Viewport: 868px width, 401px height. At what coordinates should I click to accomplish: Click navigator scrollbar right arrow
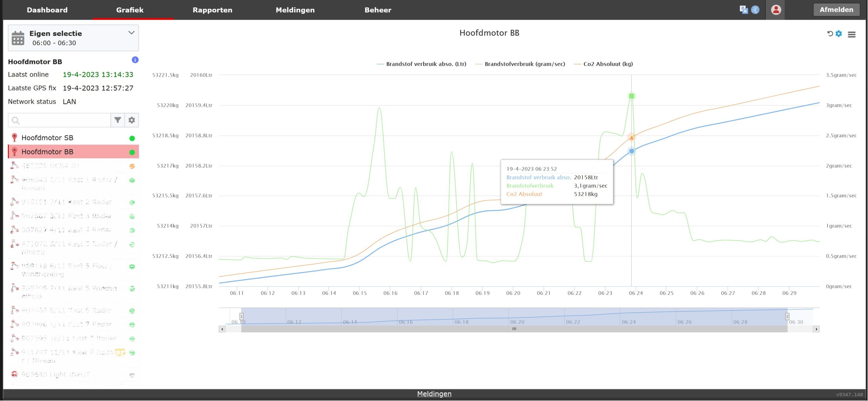[816, 329]
